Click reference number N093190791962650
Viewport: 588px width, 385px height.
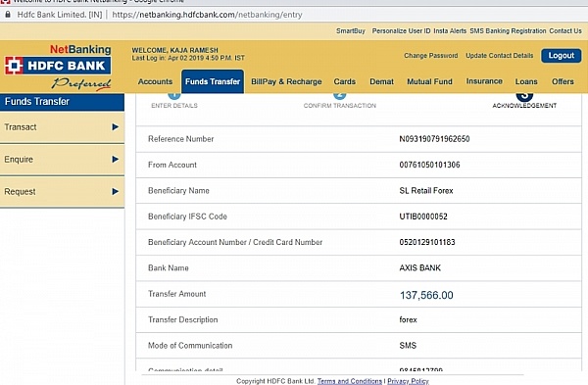pos(434,139)
